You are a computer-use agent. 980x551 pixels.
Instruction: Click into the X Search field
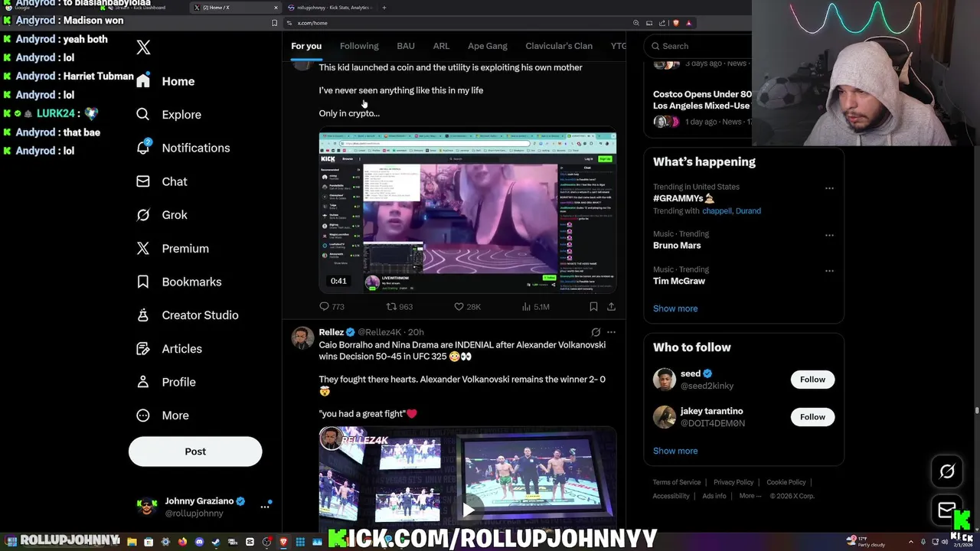697,46
